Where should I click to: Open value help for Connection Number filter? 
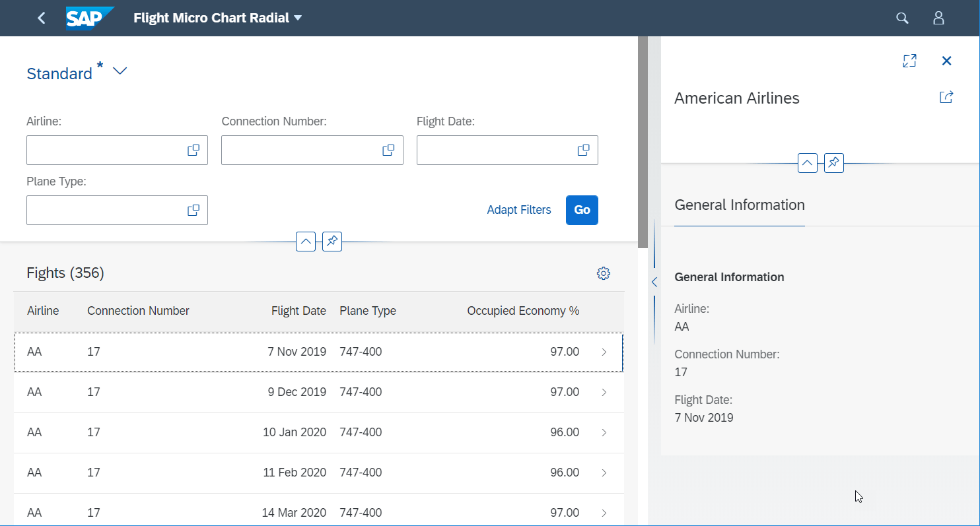tap(388, 150)
